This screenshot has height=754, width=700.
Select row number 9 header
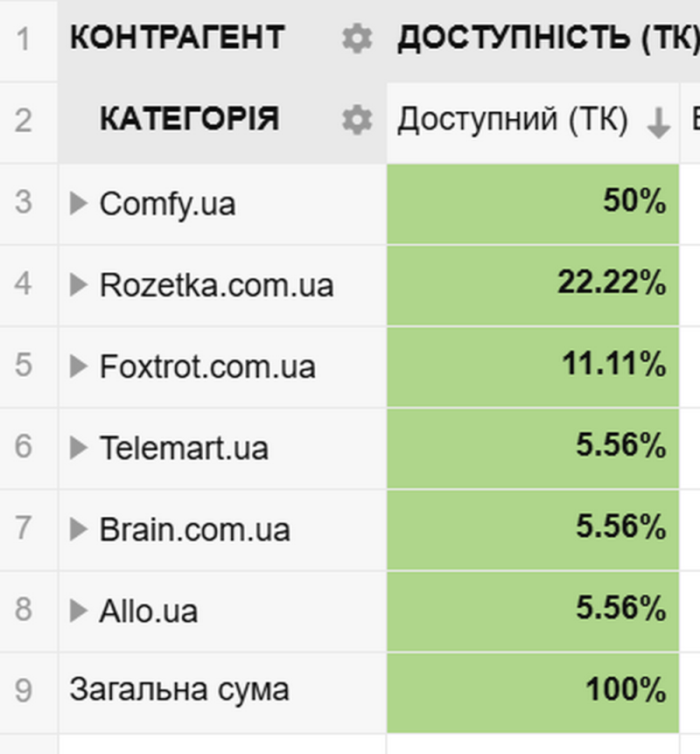pos(24,691)
